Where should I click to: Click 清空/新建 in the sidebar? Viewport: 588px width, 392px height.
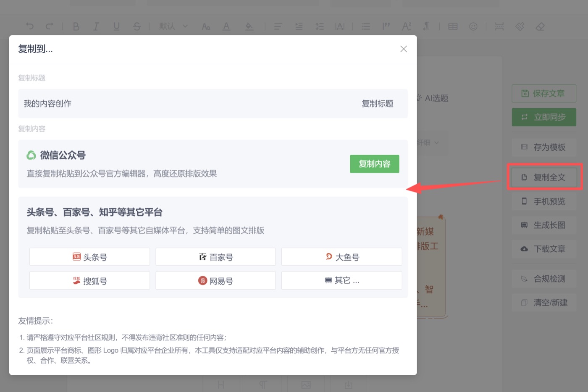click(x=543, y=303)
